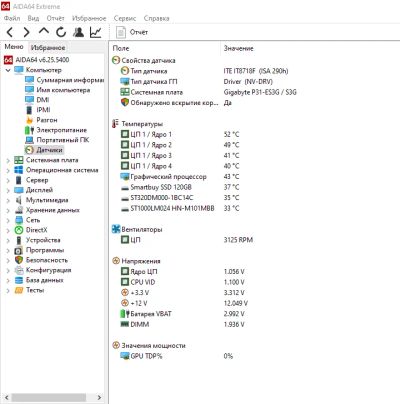
Task: Expand the Хранение данных tree node
Action: 8,210
